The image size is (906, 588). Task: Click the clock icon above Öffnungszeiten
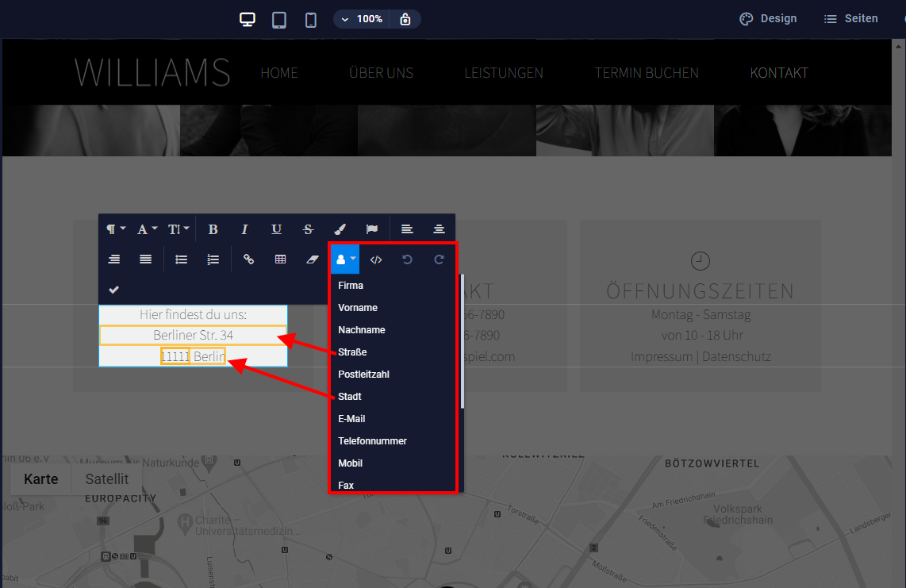701,261
